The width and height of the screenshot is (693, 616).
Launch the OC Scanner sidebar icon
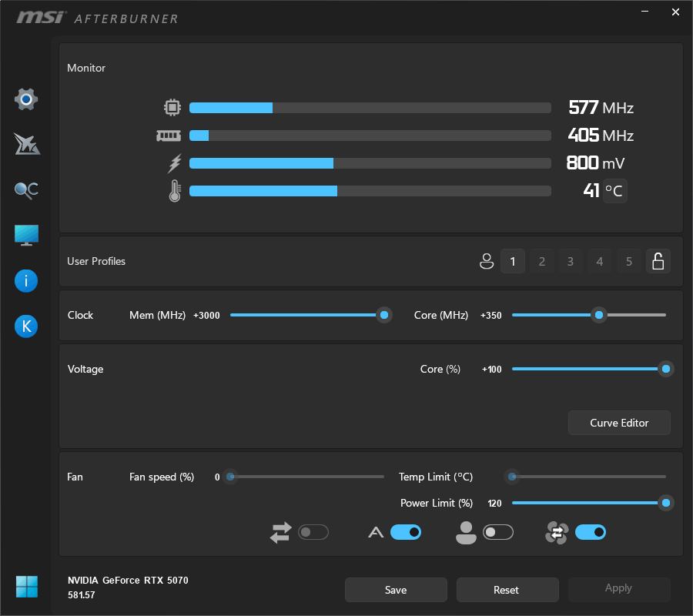click(x=25, y=144)
